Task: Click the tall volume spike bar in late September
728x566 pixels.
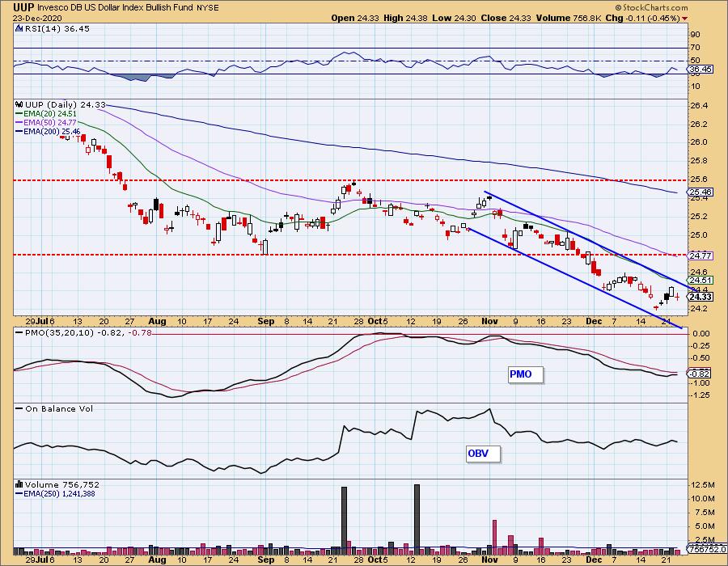Action: click(x=344, y=521)
